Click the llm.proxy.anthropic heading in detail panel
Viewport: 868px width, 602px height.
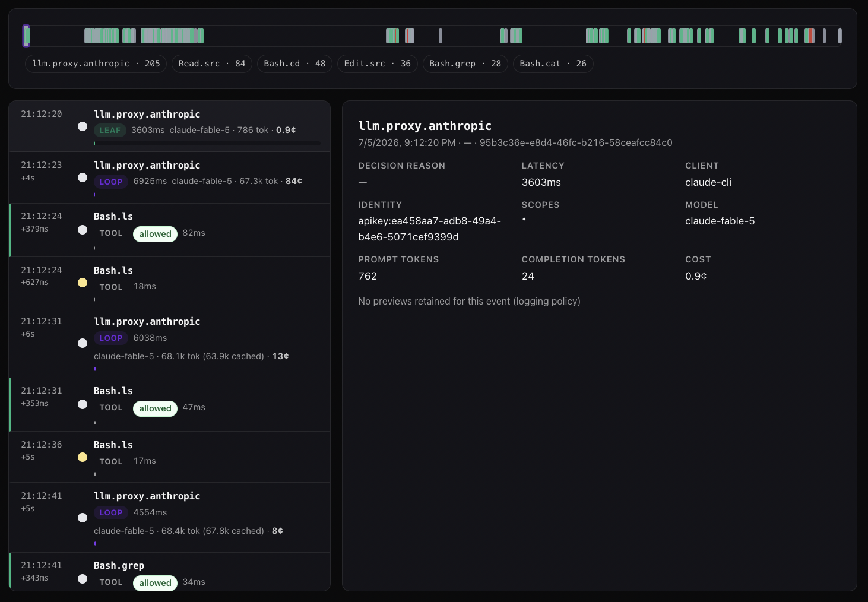coord(425,126)
